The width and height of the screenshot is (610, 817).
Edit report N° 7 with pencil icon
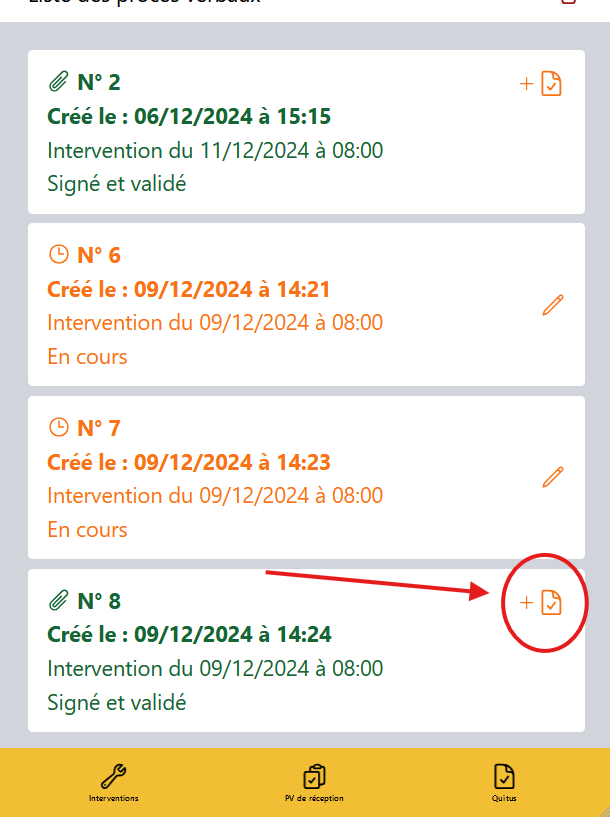click(552, 477)
